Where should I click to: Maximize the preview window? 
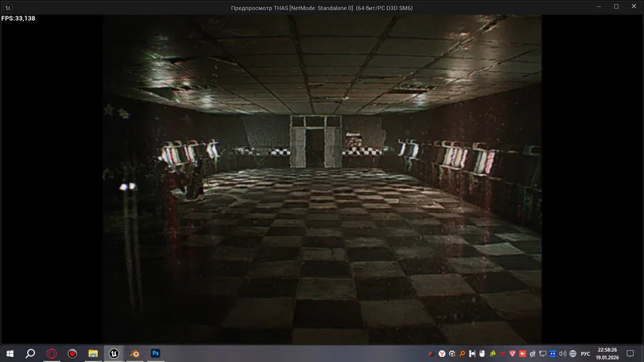click(616, 7)
